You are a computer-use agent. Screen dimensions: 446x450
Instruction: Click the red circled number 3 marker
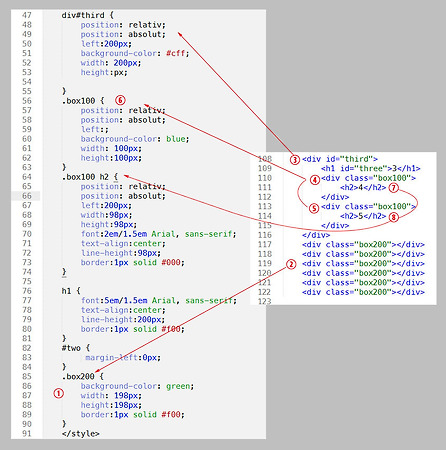(295, 160)
